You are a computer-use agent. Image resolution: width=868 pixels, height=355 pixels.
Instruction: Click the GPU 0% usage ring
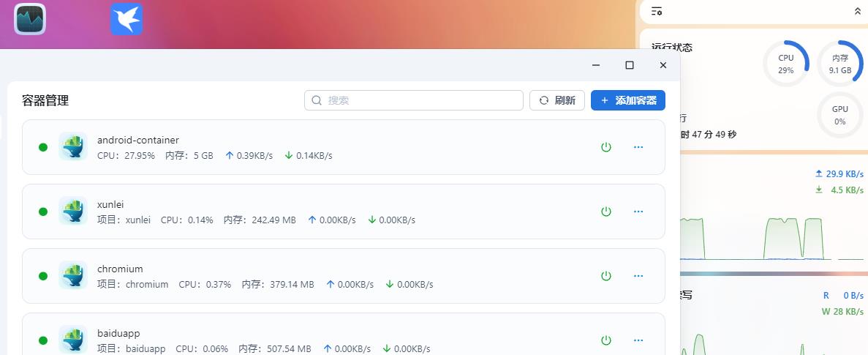coord(839,115)
